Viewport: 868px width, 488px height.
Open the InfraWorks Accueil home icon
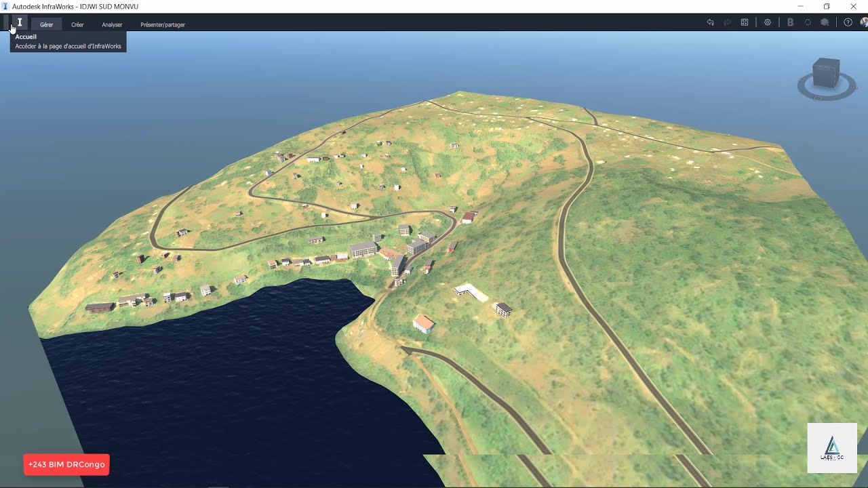pos(20,22)
